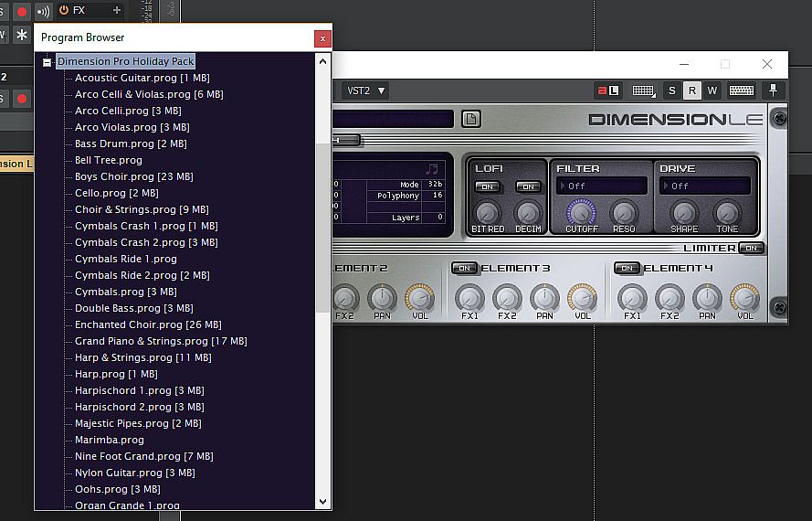Add effect with FX plus icon
The image size is (812, 521).
click(x=116, y=10)
